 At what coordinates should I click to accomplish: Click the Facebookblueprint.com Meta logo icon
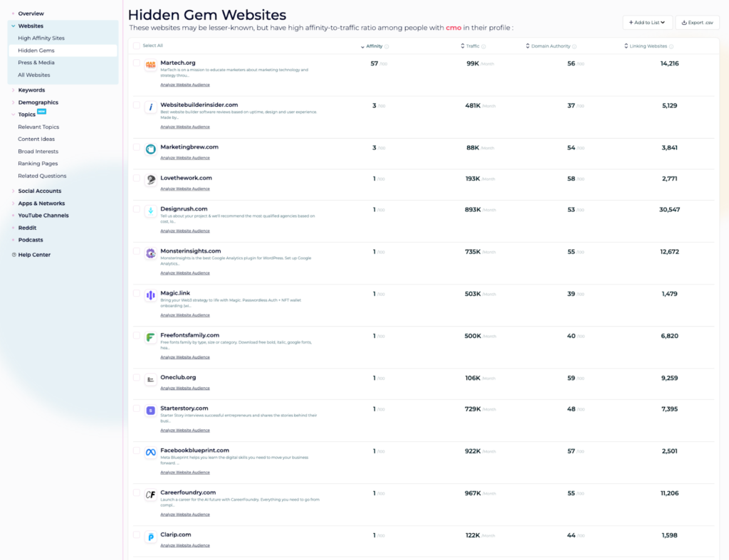click(x=150, y=453)
